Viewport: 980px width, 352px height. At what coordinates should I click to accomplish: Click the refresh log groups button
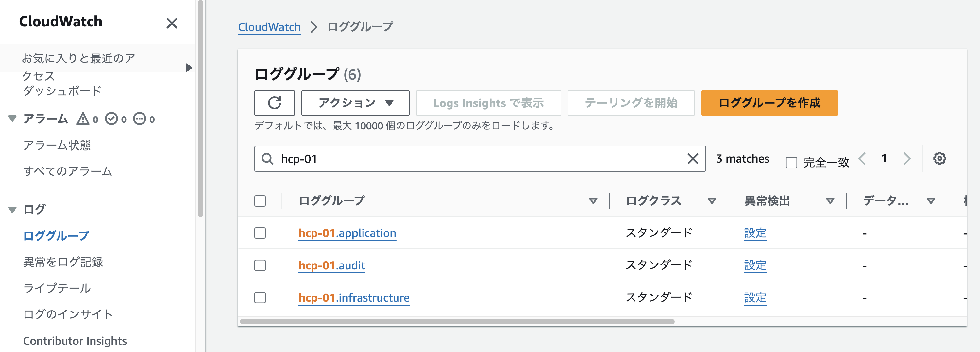click(x=274, y=103)
